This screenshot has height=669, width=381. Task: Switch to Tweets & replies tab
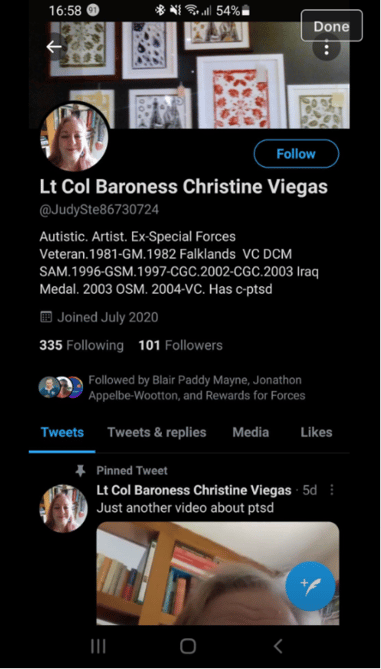157,432
